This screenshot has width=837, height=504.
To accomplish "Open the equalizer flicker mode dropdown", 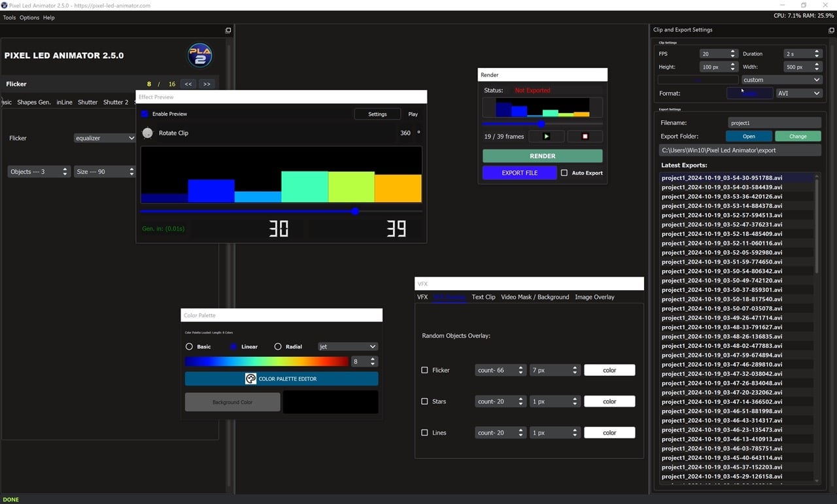I will point(105,138).
